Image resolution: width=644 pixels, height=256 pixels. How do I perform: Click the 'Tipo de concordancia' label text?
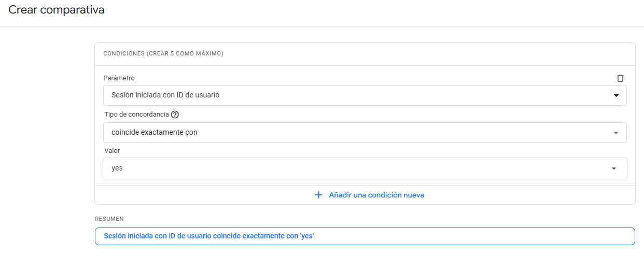[x=136, y=115]
